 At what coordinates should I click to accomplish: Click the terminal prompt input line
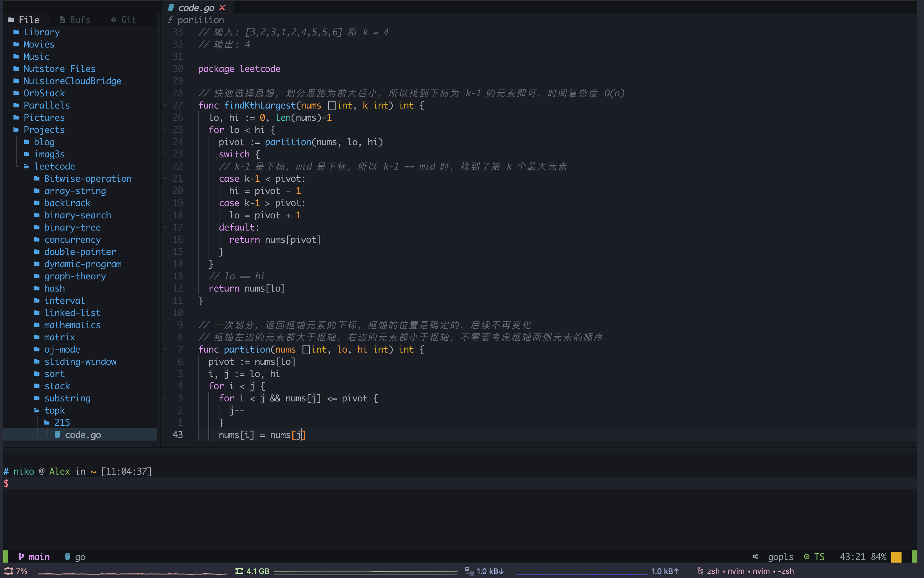(x=460, y=484)
